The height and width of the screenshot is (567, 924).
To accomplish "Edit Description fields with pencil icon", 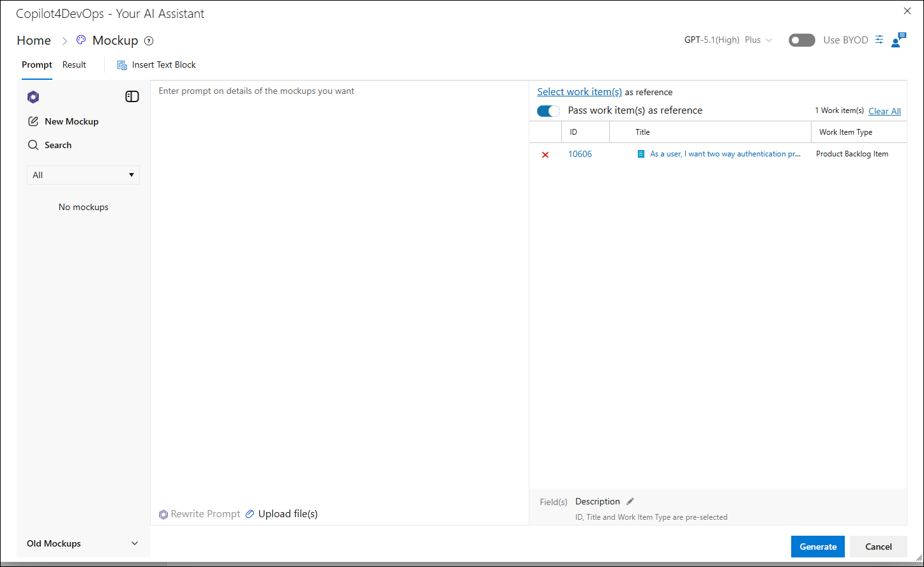I will click(630, 501).
